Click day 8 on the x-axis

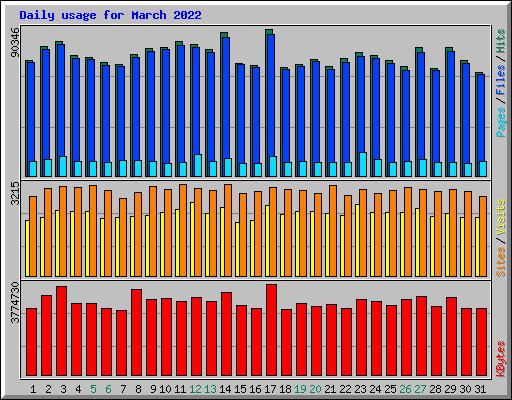pos(138,389)
